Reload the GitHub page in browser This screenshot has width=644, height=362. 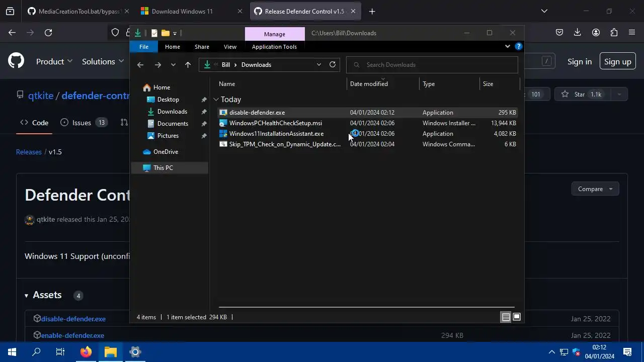48,33
